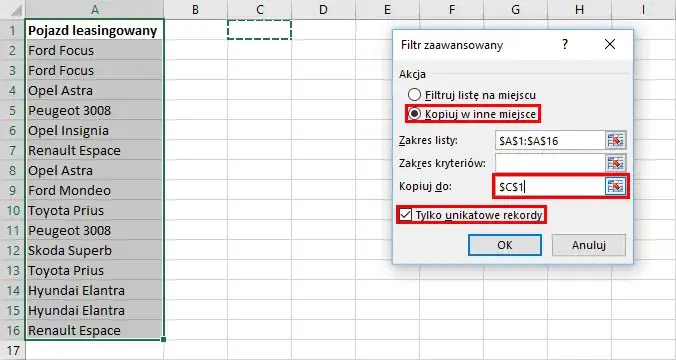Select row 3 header

click(x=13, y=70)
